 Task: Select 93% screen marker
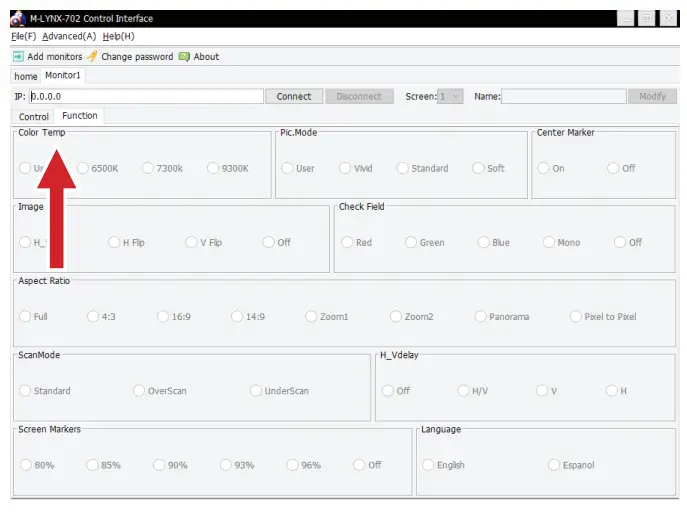click(237, 465)
